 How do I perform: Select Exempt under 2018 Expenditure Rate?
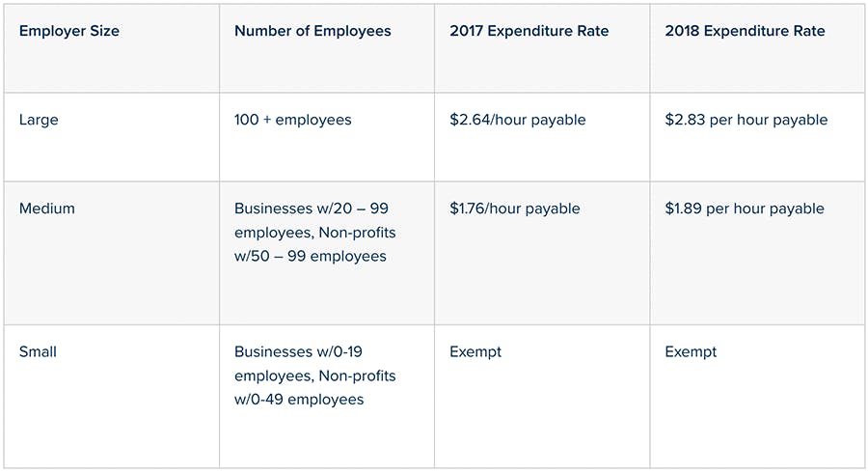point(691,351)
